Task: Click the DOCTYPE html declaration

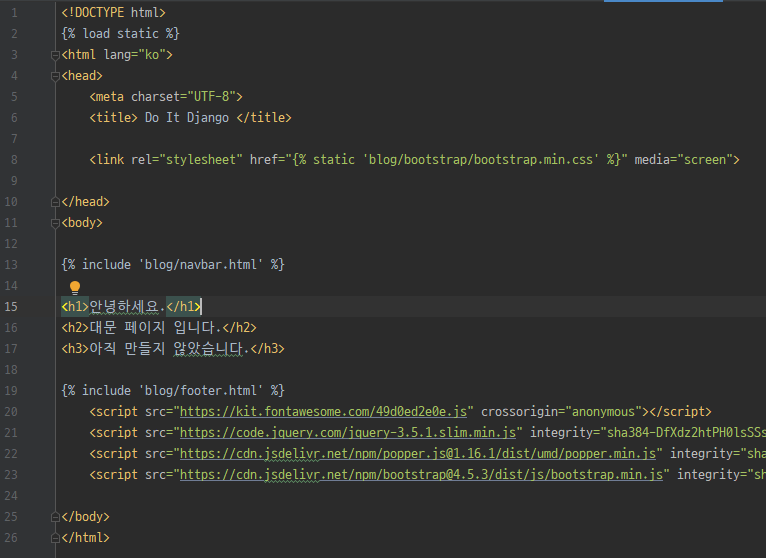Action: (x=113, y=13)
